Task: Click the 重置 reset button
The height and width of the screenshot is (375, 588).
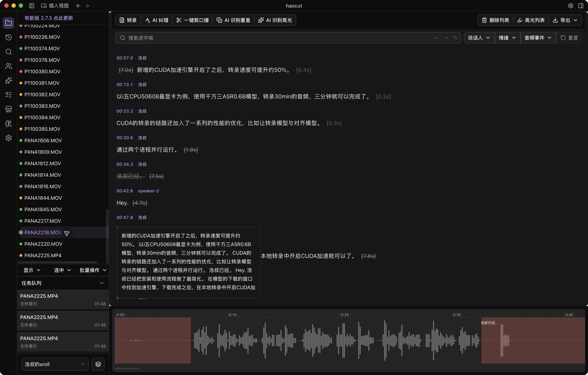Action: pyautogui.click(x=569, y=38)
